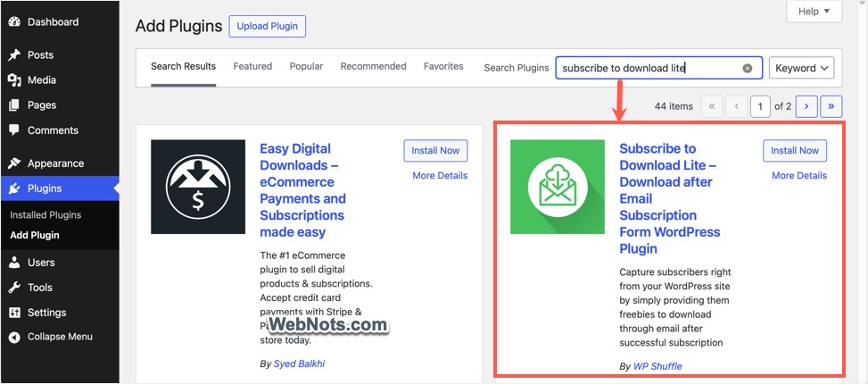Click the Add Plugins page heading
This screenshot has width=868, height=384.
178,26
